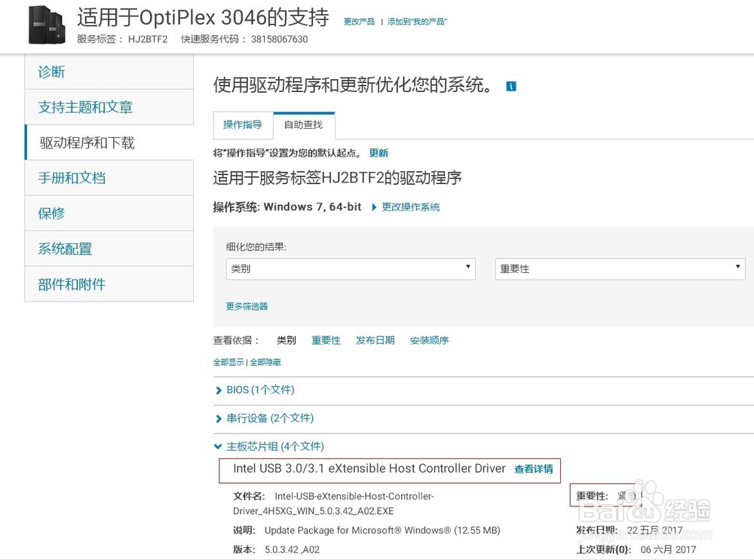754x560 pixels.
Task: Click 更多筛选器 link
Action: point(247,306)
